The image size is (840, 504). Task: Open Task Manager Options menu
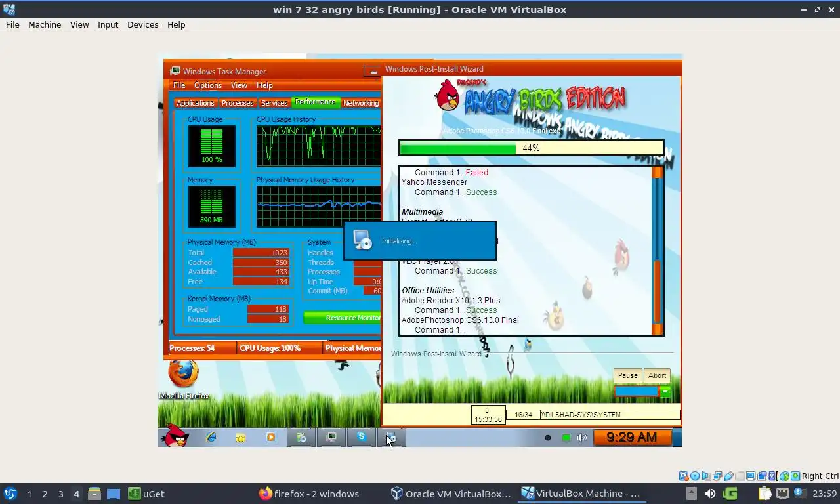pos(208,85)
